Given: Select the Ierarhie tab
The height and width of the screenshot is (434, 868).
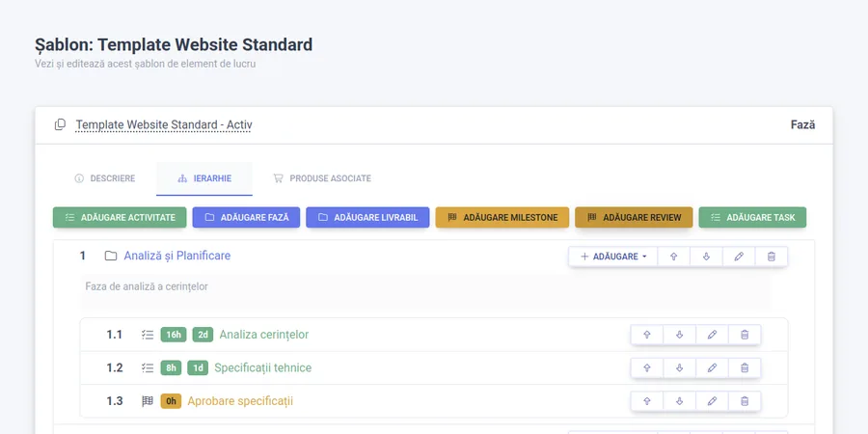Looking at the screenshot, I should coord(204,178).
